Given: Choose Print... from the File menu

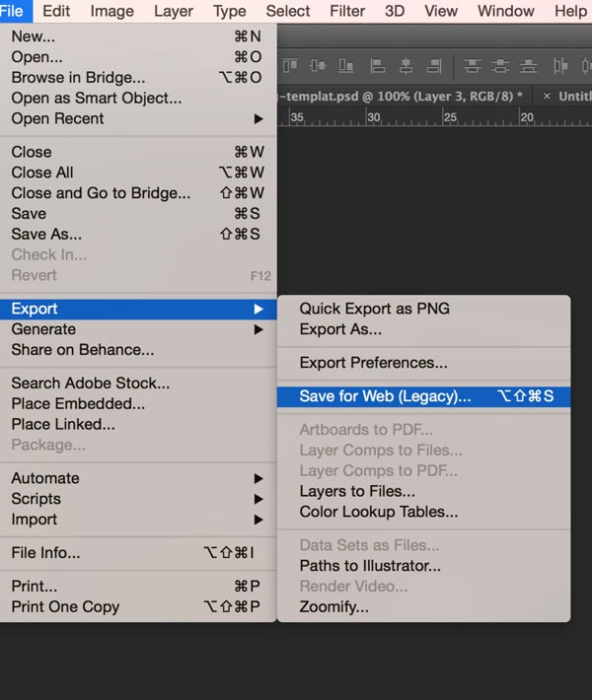Looking at the screenshot, I should tap(138, 587).
